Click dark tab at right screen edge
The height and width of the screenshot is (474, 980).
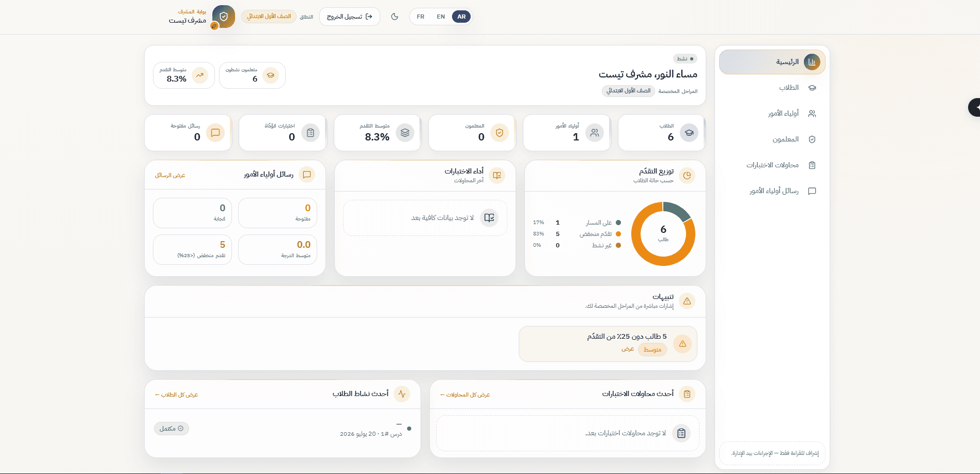pyautogui.click(x=974, y=107)
